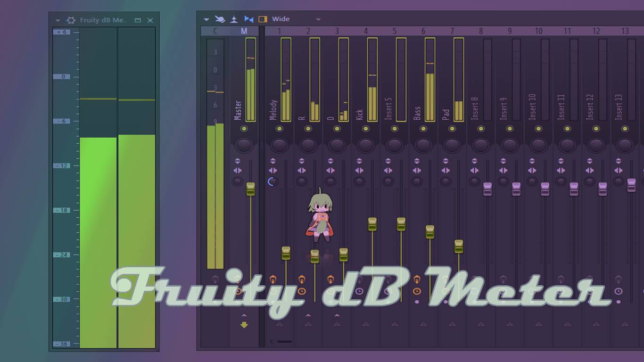The image size is (644, 362).
Task: Swap stereo channels on the Insert 8 track
Action: (x=474, y=170)
